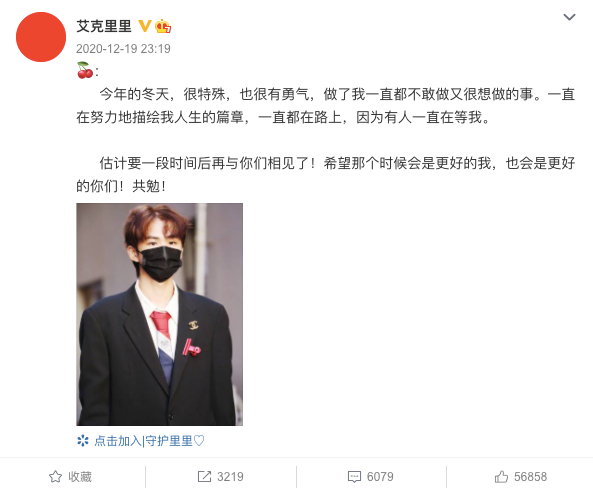Open reposts via the 3219 count

[230, 477]
